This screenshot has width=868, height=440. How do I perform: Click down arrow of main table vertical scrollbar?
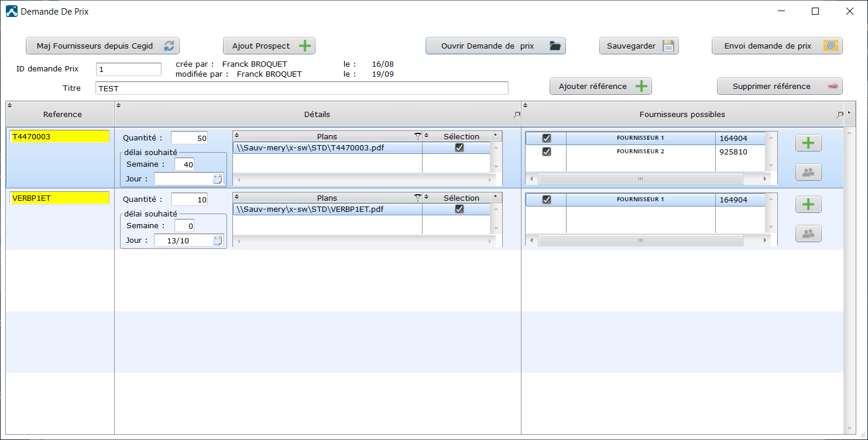(x=850, y=428)
